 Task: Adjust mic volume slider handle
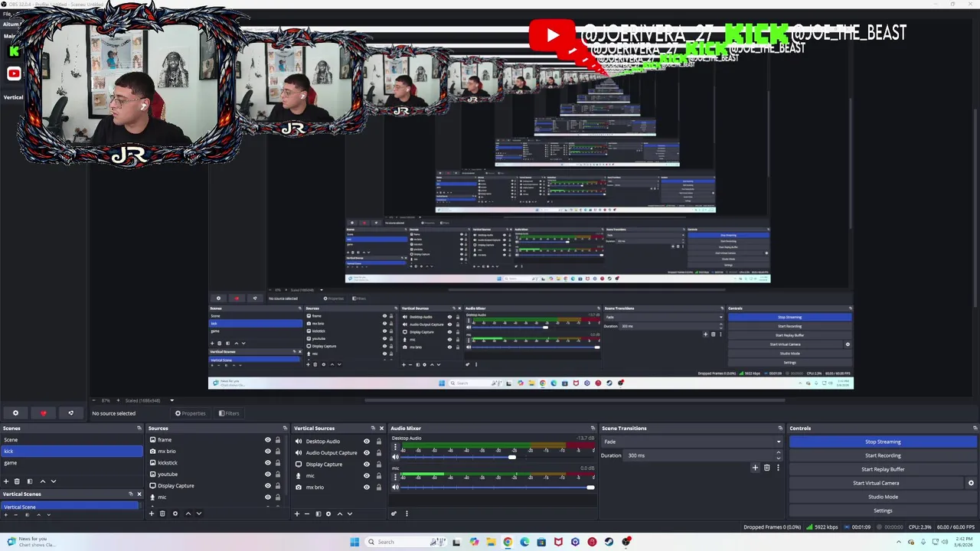point(590,487)
